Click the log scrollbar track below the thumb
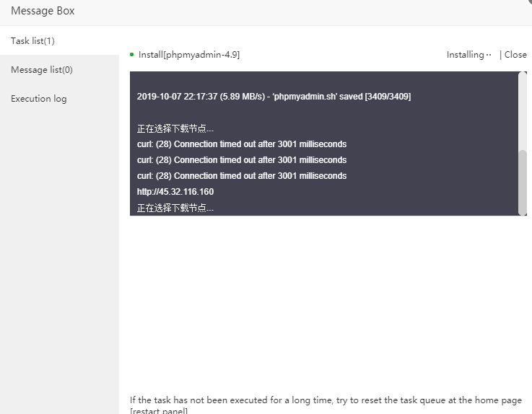This screenshot has height=414, width=532. tap(523, 215)
